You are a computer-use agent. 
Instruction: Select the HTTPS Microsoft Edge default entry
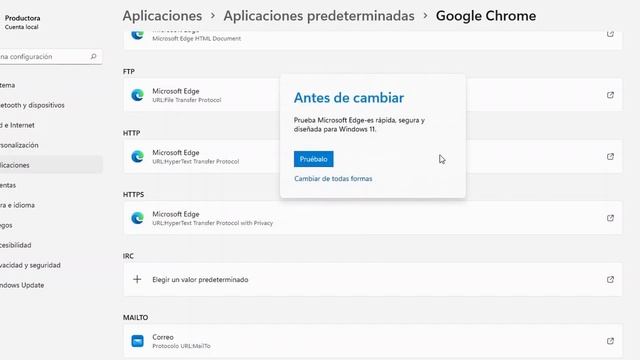click(373, 218)
